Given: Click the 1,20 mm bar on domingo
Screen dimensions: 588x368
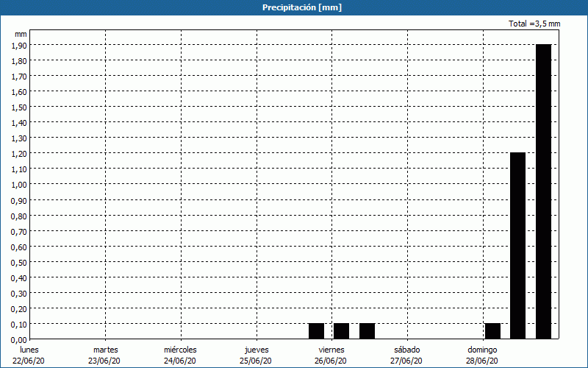Looking at the screenshot, I should 518,246.
